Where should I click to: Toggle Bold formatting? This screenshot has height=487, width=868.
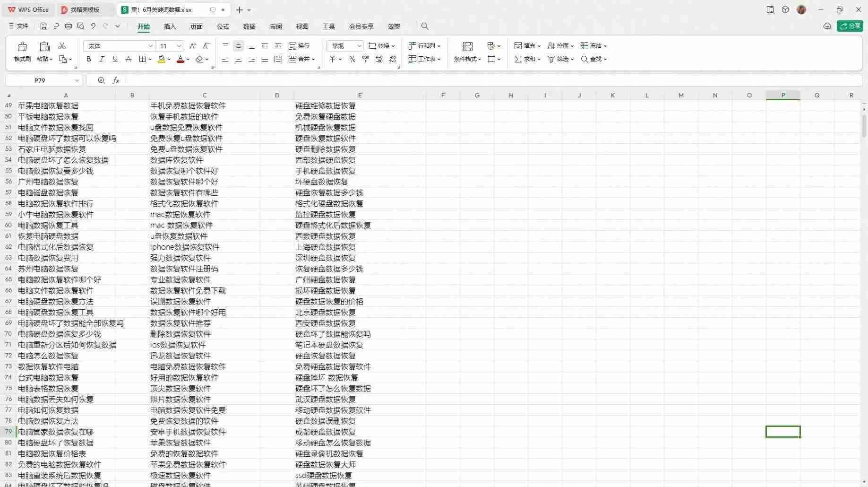(x=88, y=59)
